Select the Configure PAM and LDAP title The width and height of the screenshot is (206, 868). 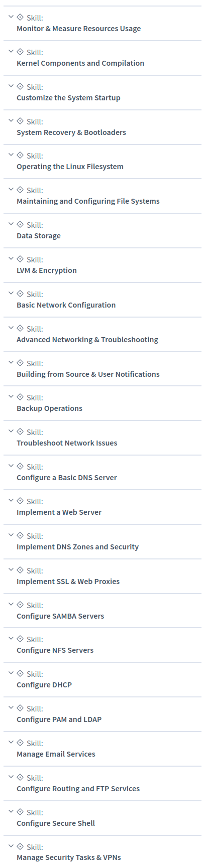pos(59,719)
